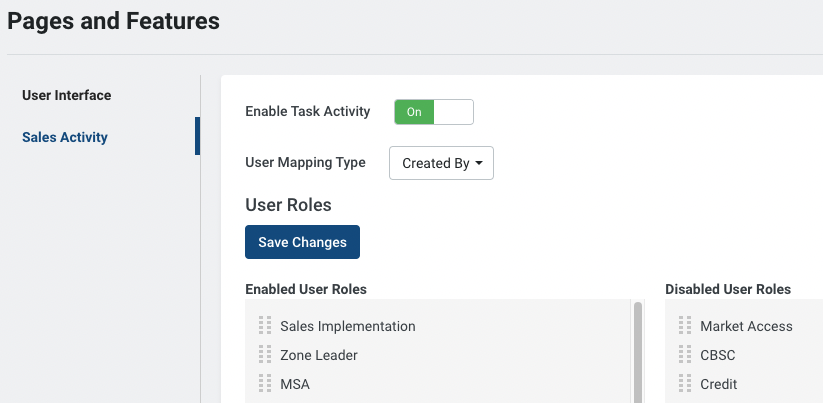Toggle the Enable Task Activity switch
The height and width of the screenshot is (403, 823).
tap(434, 112)
